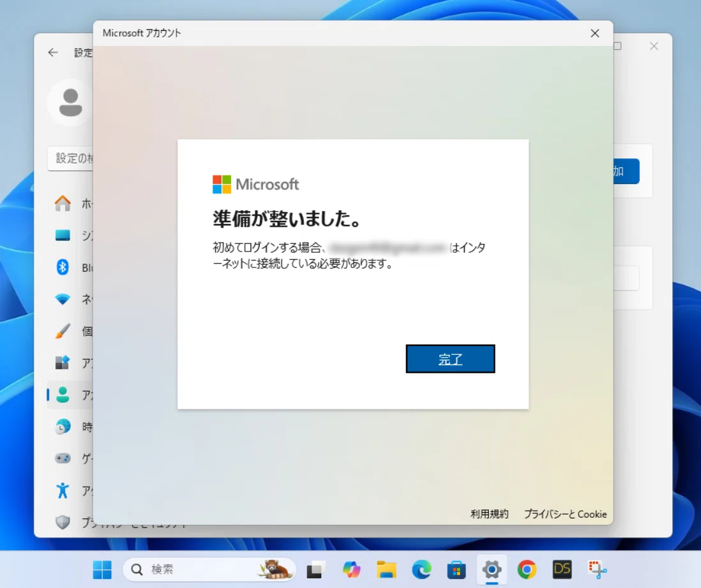Open the Windows Start menu
Screen dimensions: 701x588
[102, 569]
